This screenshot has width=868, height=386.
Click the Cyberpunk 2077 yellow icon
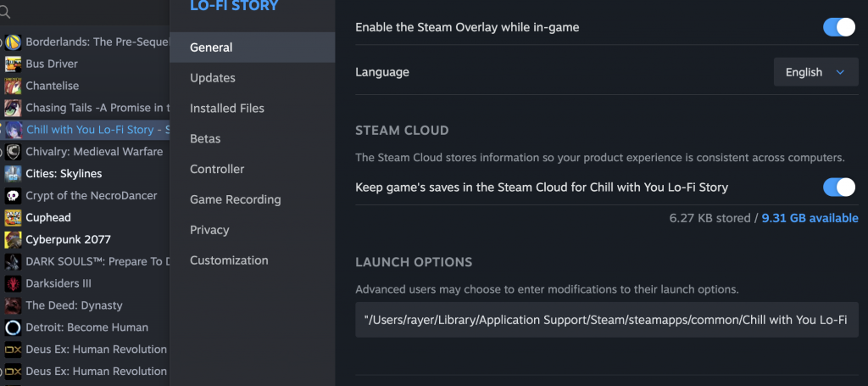13,239
